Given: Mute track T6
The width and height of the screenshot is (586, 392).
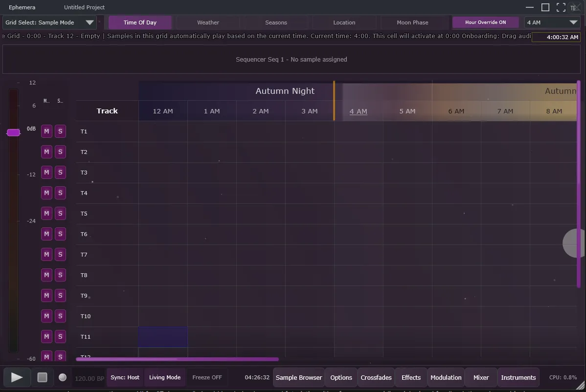Looking at the screenshot, I should click(46, 234).
